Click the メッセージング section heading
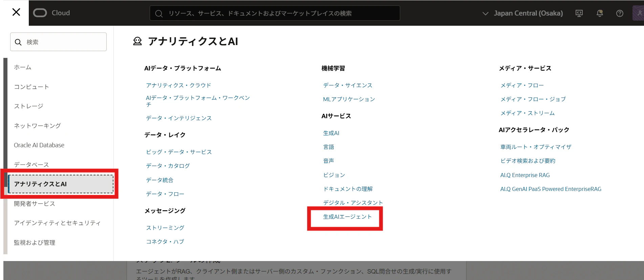 point(165,211)
